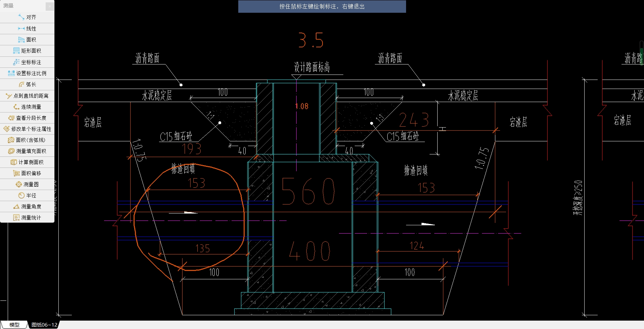Open 测量统计 measurement statistics
Screen dimensions: 644x329
coord(27,218)
